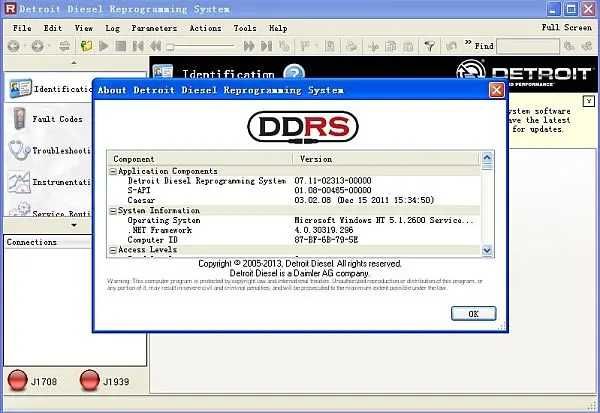Close the About Detroit Diesel Reprogramming System dialog
This screenshot has width=600, height=413.
click(497, 90)
